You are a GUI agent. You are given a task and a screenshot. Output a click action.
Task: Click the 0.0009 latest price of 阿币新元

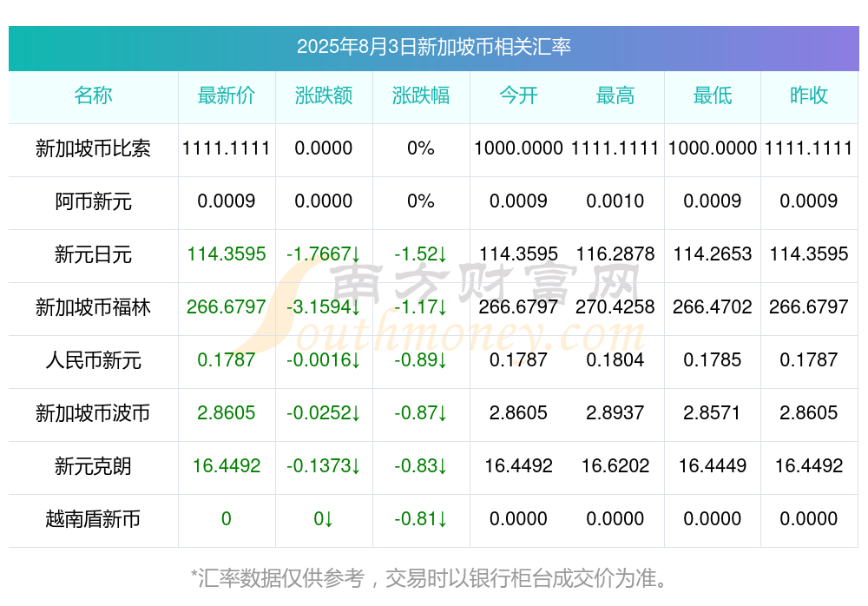click(227, 201)
